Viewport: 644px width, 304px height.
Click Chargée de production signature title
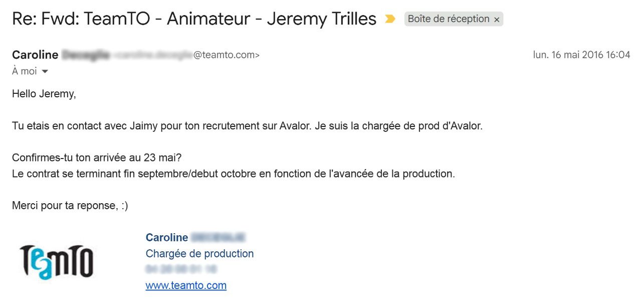point(199,254)
